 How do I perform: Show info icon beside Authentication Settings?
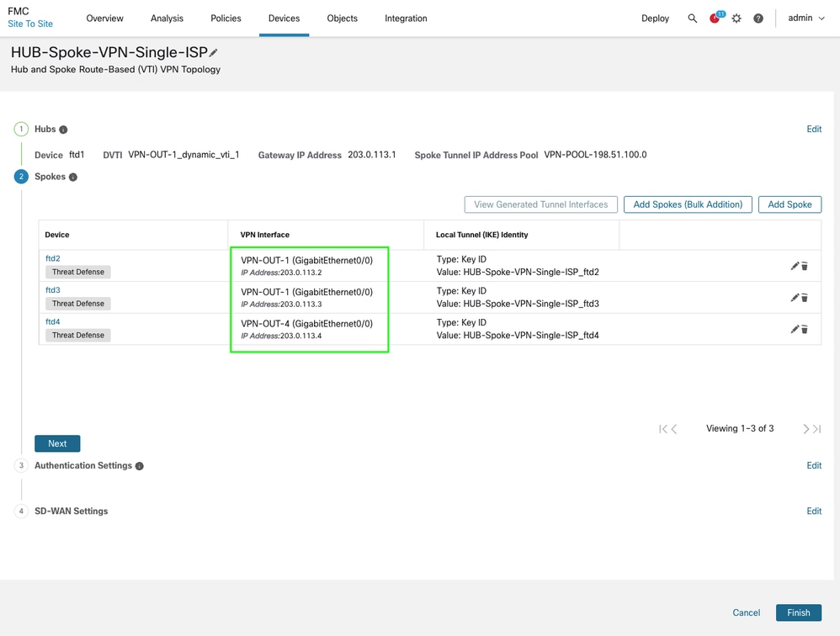tap(140, 466)
